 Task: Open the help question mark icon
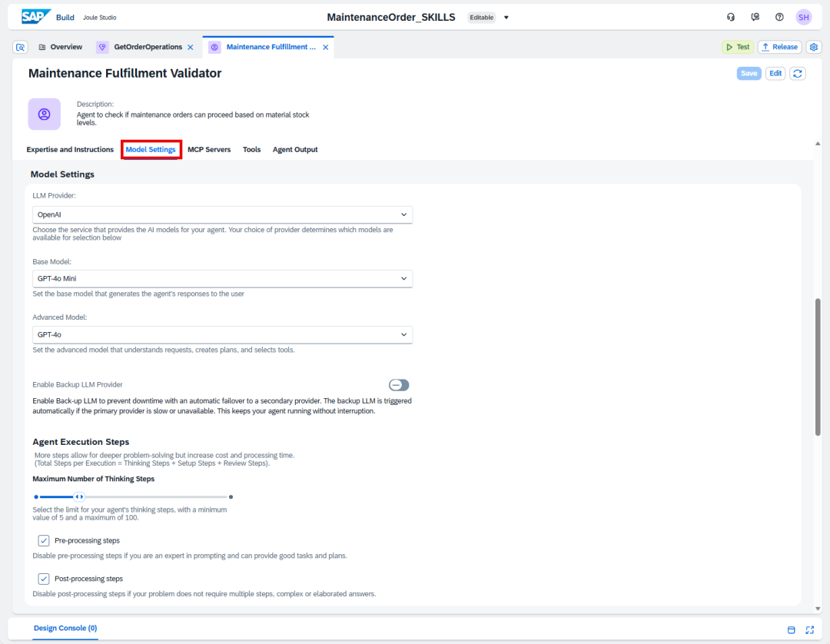[x=779, y=18]
